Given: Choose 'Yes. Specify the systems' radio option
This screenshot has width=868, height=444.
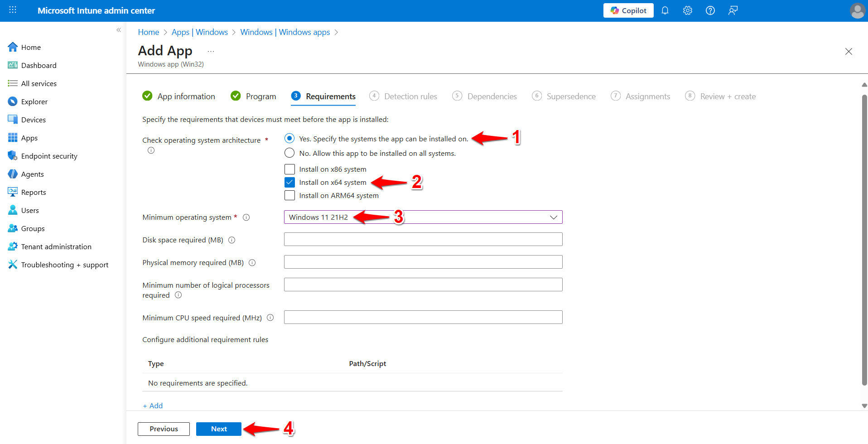Looking at the screenshot, I should click(289, 138).
